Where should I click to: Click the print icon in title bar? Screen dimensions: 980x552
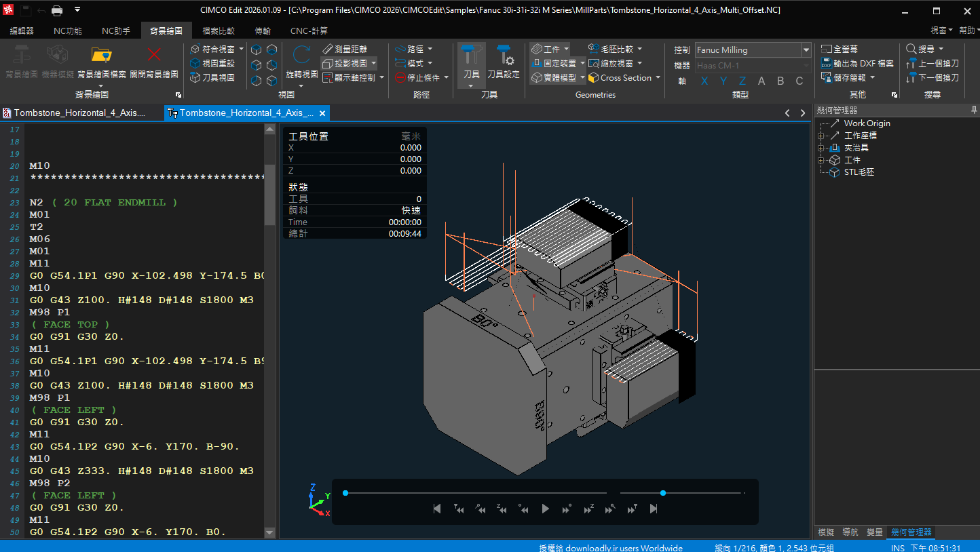coord(57,10)
